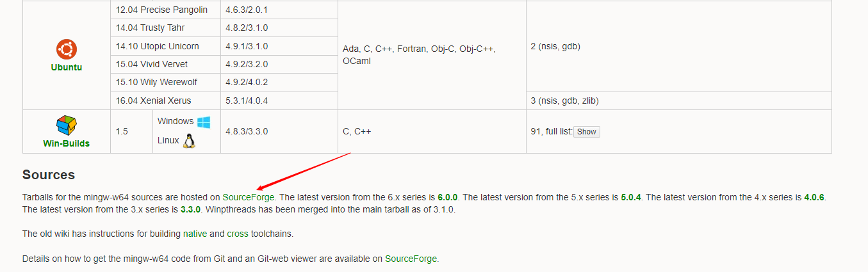This screenshot has height=272, width=868.
Task: Open the Ubuntu link
Action: click(67, 67)
